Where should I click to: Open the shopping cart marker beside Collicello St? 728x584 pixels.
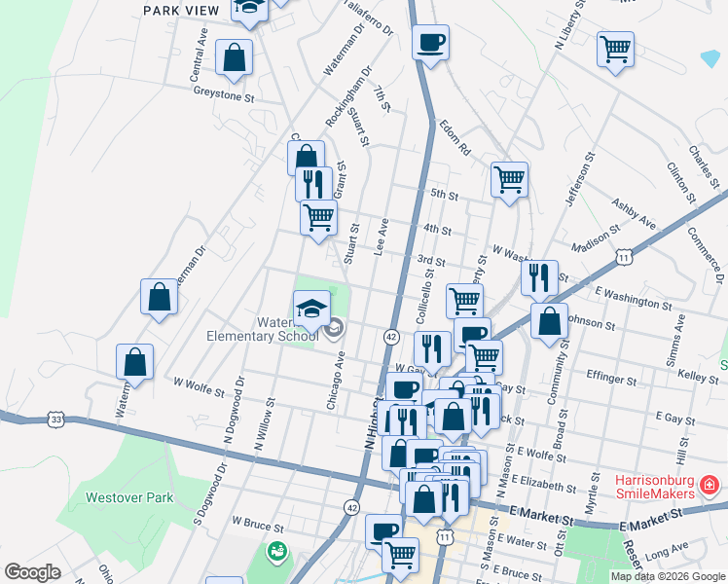pyautogui.click(x=465, y=301)
